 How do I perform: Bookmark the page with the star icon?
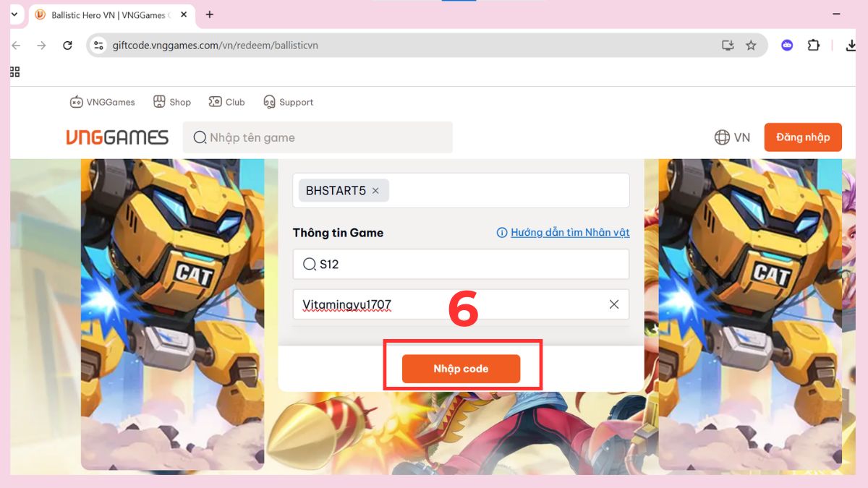[752, 45]
